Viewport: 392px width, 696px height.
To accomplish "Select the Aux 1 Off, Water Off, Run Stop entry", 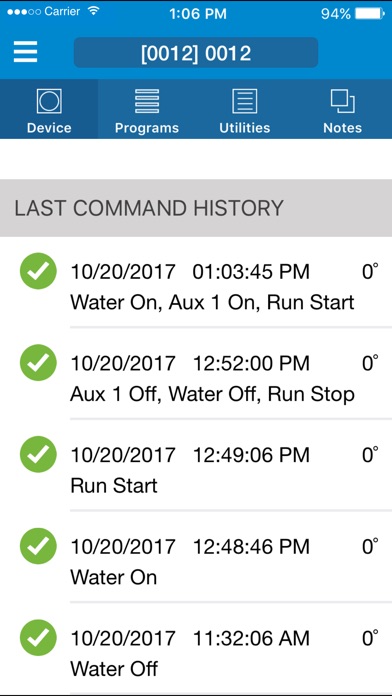I will point(196,374).
